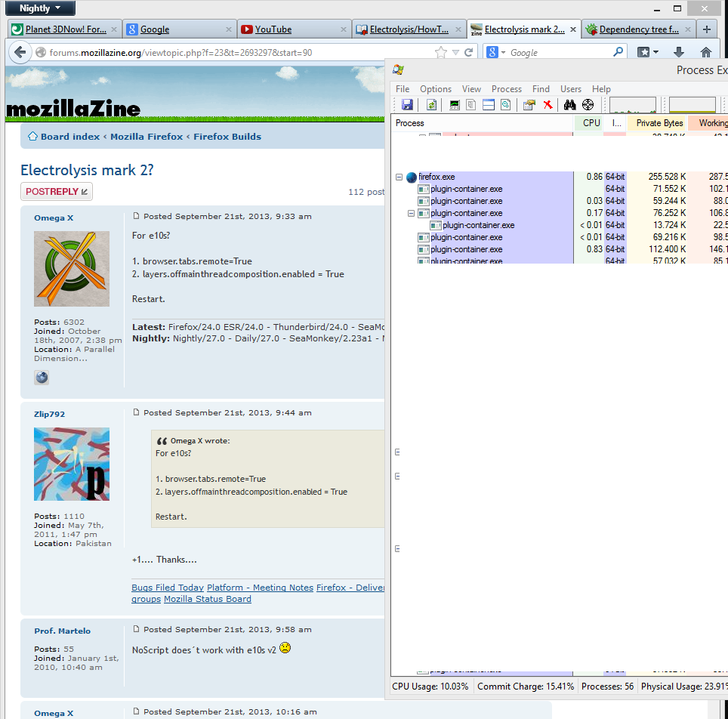Click the Firefox back arrow button

pos(20,52)
